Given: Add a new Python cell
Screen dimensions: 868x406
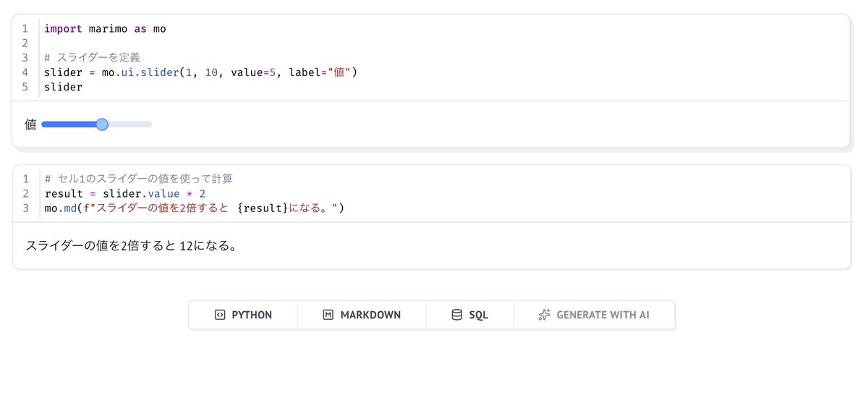Looking at the screenshot, I should coord(243,315).
